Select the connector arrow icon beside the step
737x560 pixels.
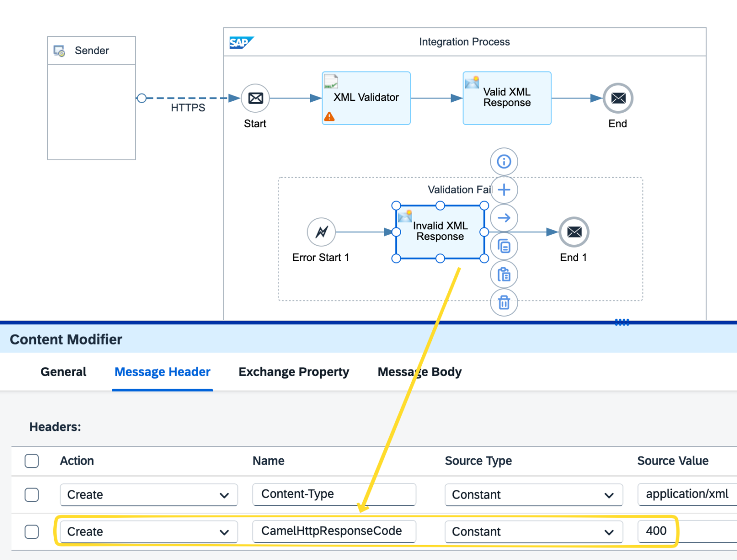coord(504,218)
